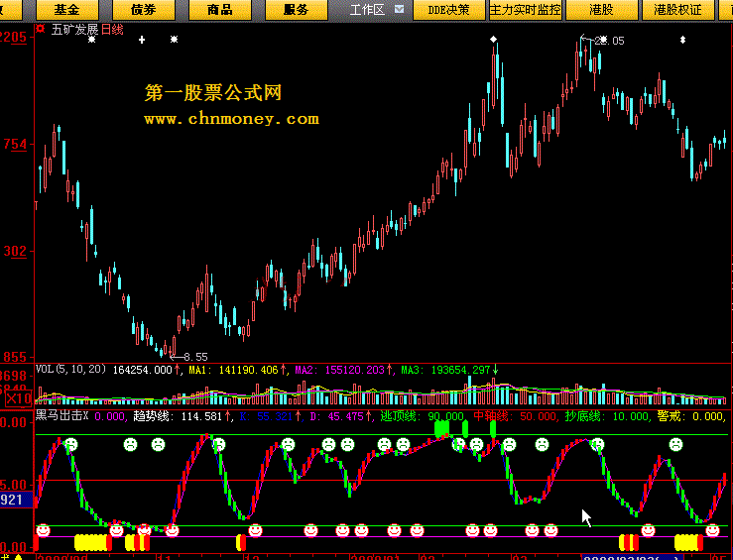Click the red X10 volume scale button
Viewport: 733px width, 560px height.
(19, 398)
